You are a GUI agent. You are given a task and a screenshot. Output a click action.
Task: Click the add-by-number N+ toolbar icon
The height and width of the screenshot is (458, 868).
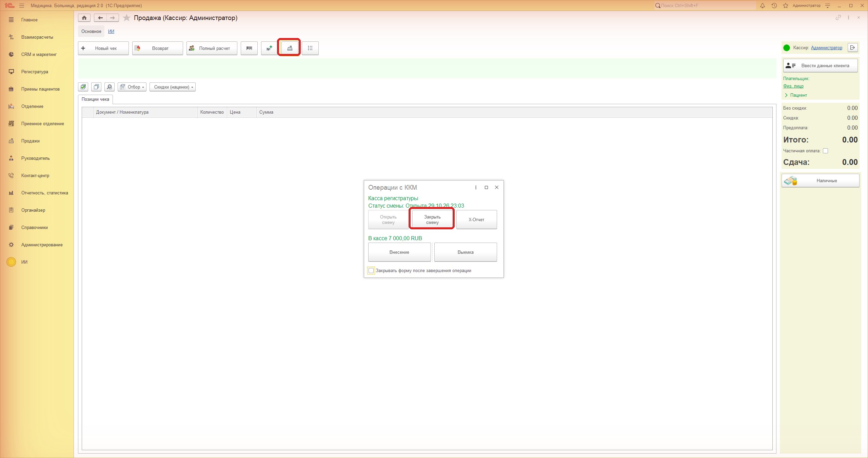point(270,48)
